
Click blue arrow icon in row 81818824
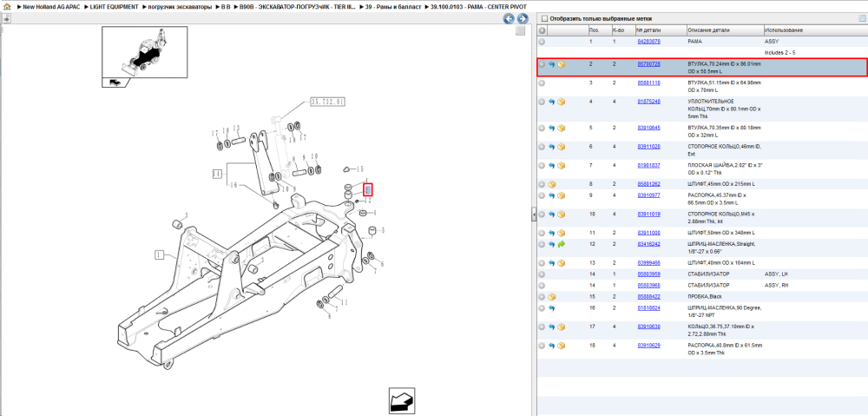551,308
